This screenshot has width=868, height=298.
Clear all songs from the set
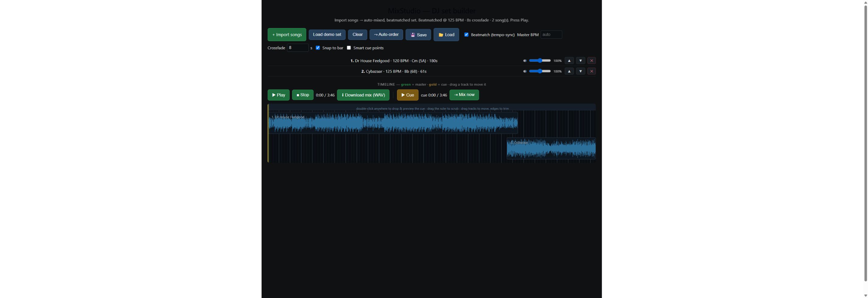[357, 34]
